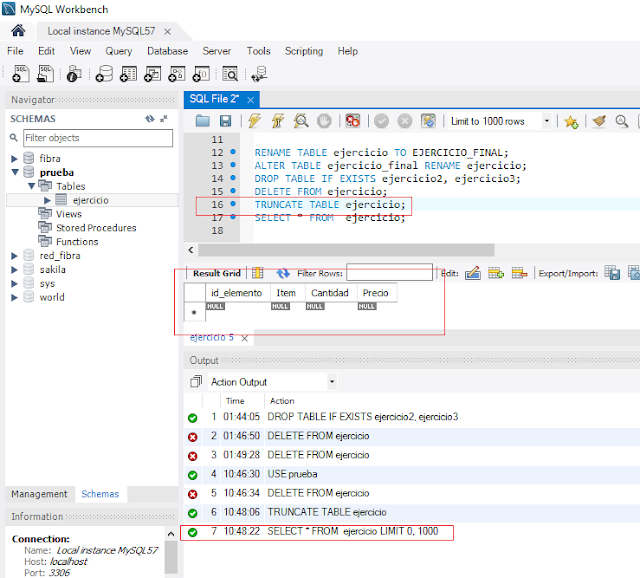
Task: Expand the fibra schema
Action: click(14, 158)
